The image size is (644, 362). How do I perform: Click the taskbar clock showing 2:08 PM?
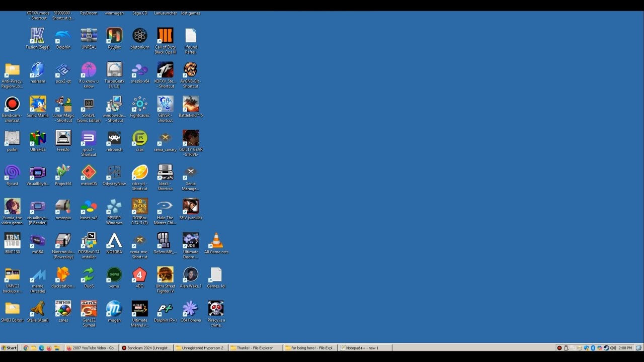[625, 348]
